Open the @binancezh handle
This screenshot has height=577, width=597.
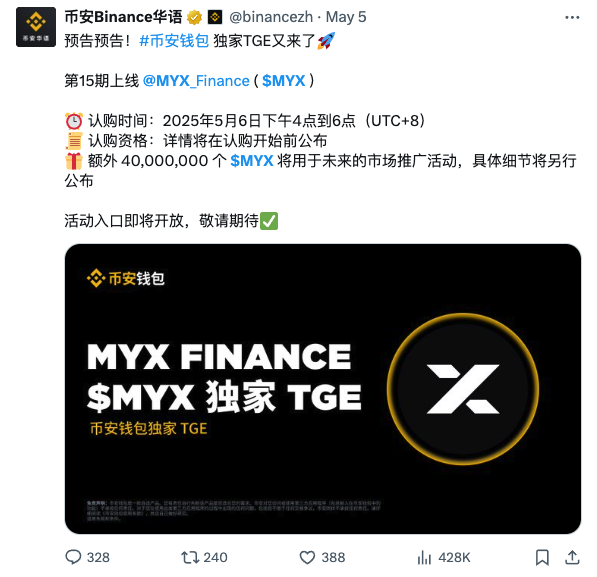(x=271, y=17)
